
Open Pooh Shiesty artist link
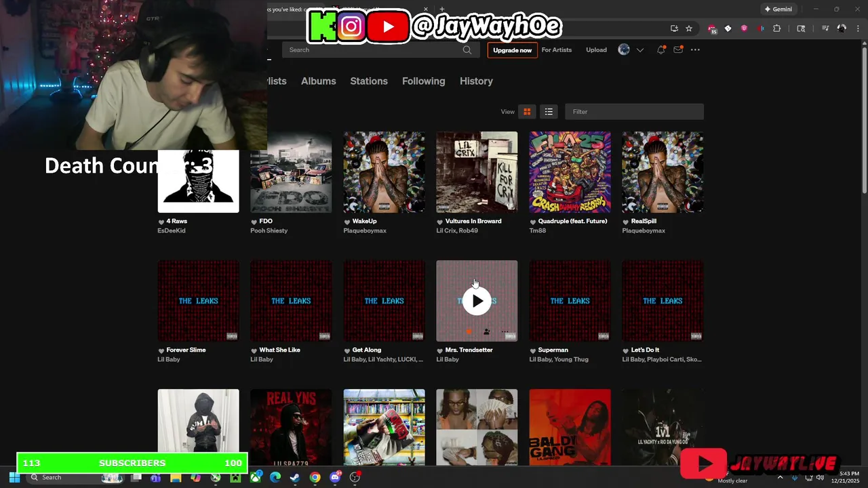pos(269,230)
